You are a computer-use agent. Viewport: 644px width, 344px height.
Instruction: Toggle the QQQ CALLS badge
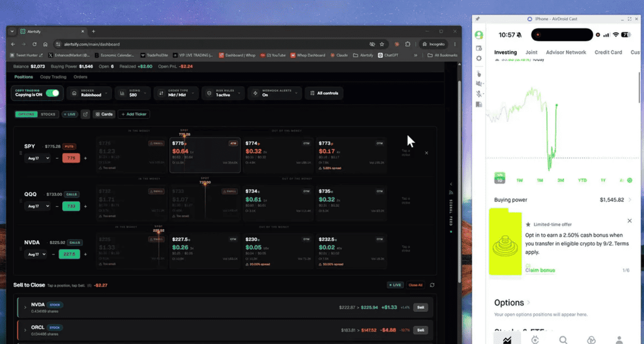click(x=72, y=194)
